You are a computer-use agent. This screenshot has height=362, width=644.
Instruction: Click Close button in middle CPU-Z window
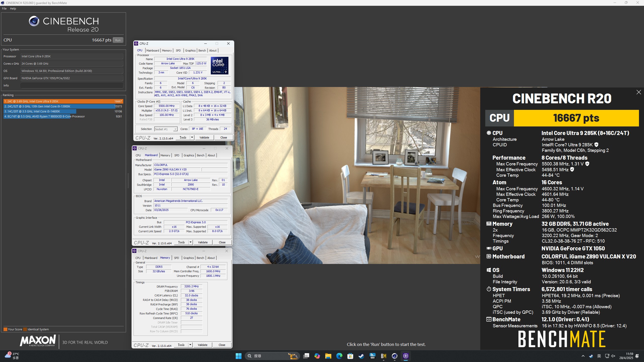(x=222, y=242)
